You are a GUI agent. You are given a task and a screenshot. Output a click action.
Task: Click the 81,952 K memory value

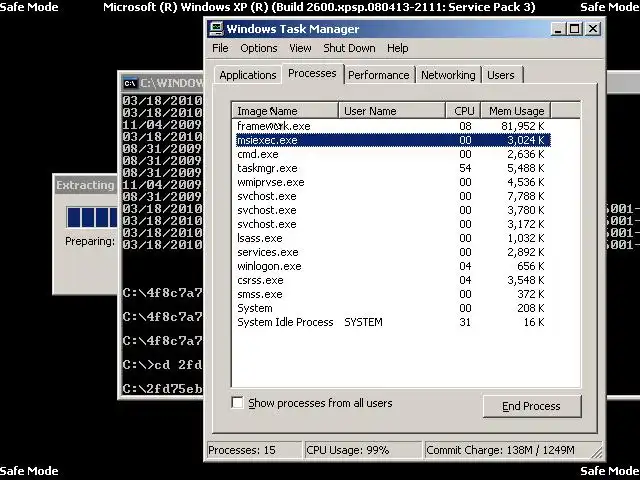pyautogui.click(x=522, y=126)
